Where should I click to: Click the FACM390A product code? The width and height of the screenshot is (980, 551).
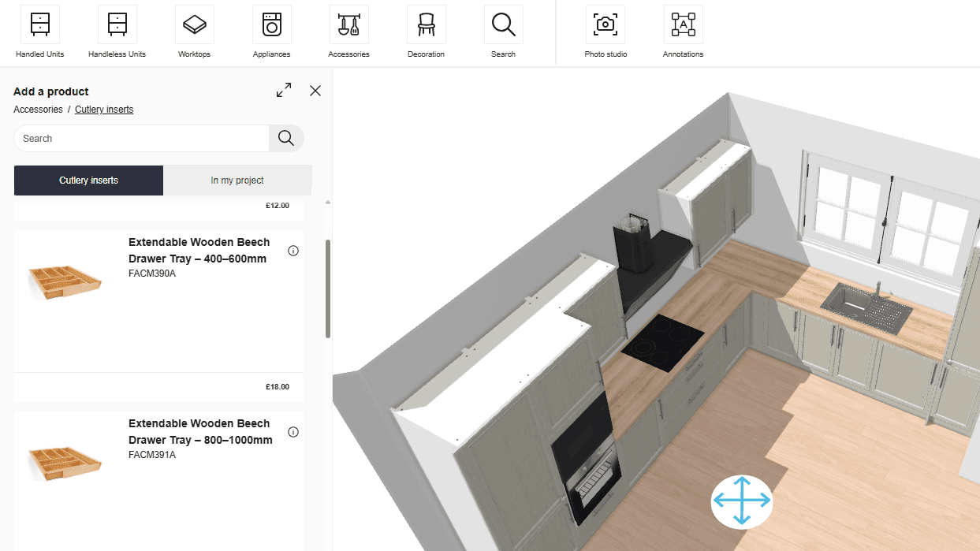(x=152, y=274)
